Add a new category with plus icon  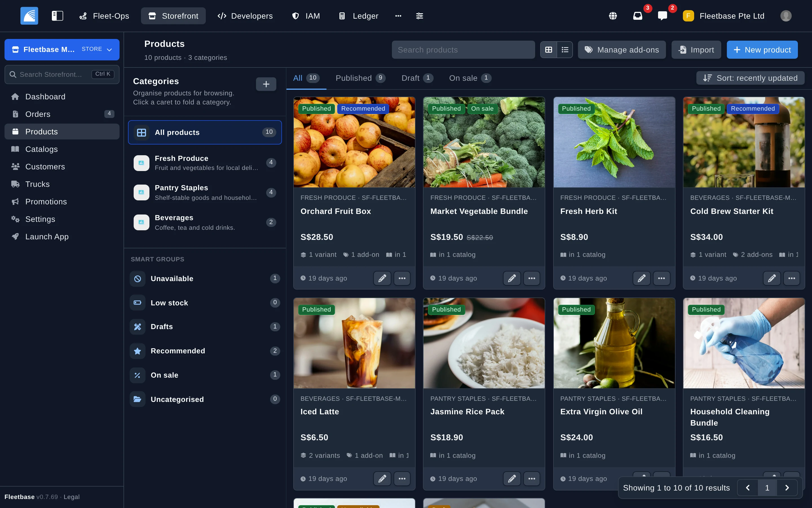[x=266, y=84]
